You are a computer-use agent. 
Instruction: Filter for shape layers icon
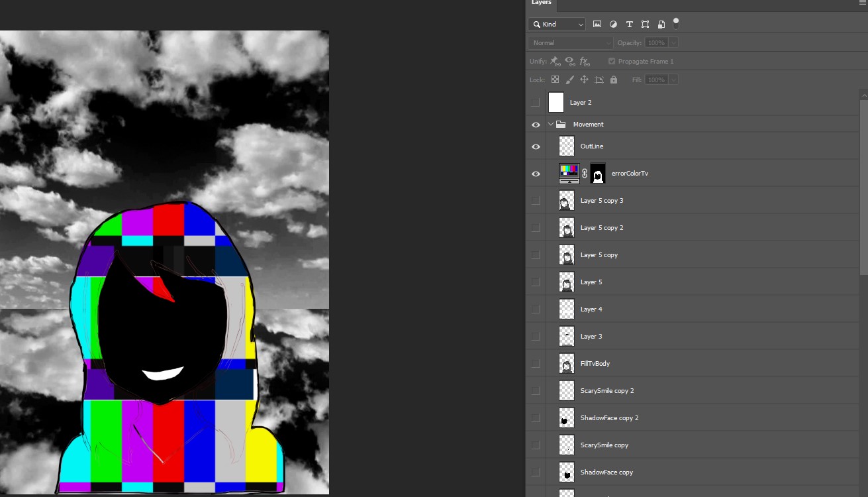coord(645,25)
